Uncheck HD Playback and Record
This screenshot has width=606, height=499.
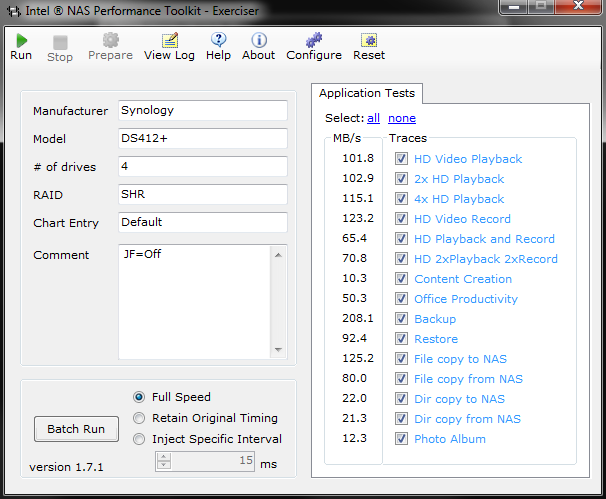click(401, 238)
